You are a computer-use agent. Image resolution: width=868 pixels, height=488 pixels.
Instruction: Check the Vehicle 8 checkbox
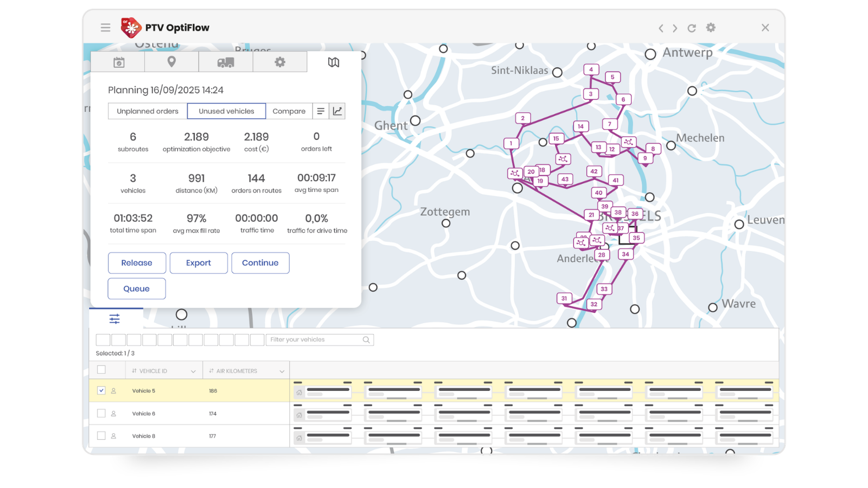coord(101,435)
